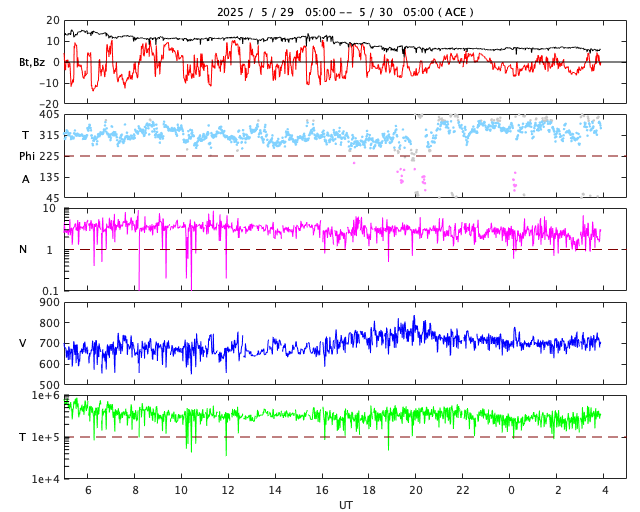This screenshot has height=512, width=640.
Task: Select the 22 hour label on x-axis
Action: [x=462, y=490]
